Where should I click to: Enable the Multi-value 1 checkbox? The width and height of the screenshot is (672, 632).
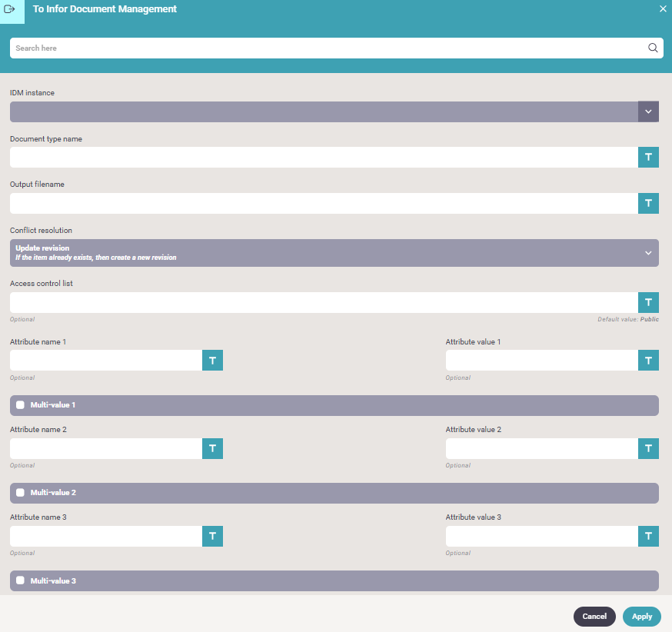[20, 405]
